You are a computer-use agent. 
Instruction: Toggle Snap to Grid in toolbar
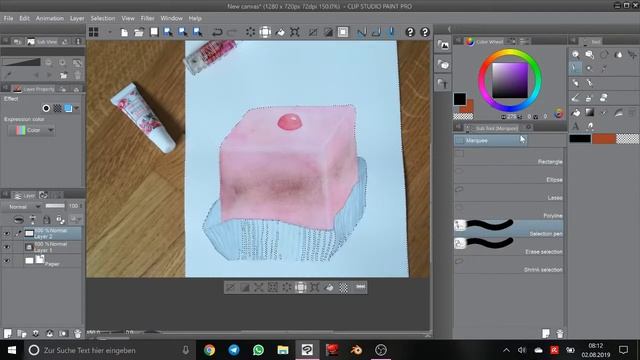[x=391, y=32]
